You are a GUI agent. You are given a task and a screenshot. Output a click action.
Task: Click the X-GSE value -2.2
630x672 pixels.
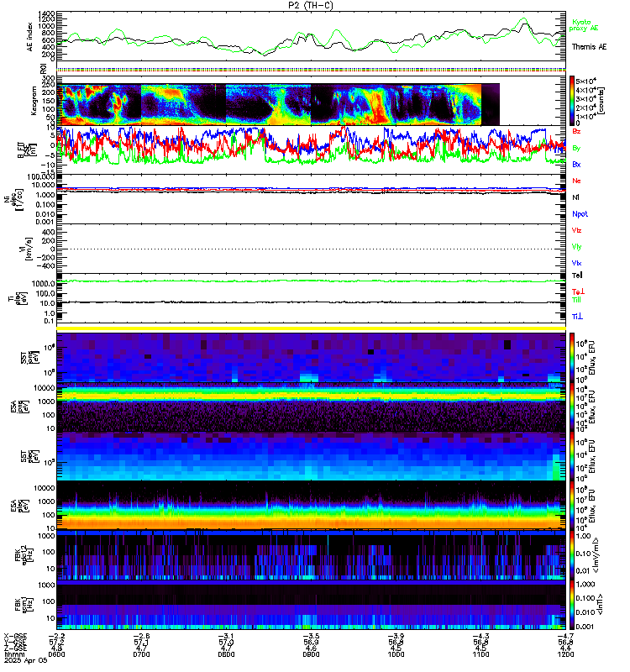pos(56,636)
